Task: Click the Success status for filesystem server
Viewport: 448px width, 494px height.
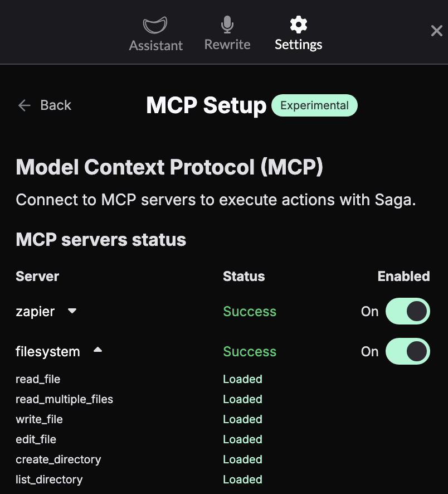Action: (250, 351)
